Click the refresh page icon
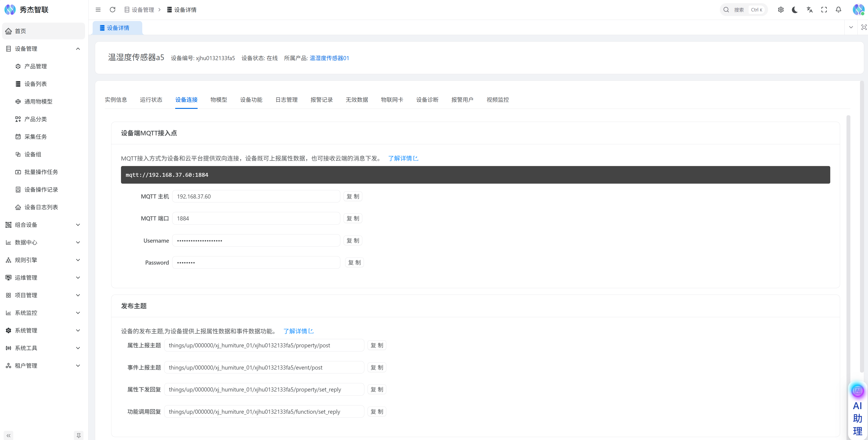 pos(113,10)
